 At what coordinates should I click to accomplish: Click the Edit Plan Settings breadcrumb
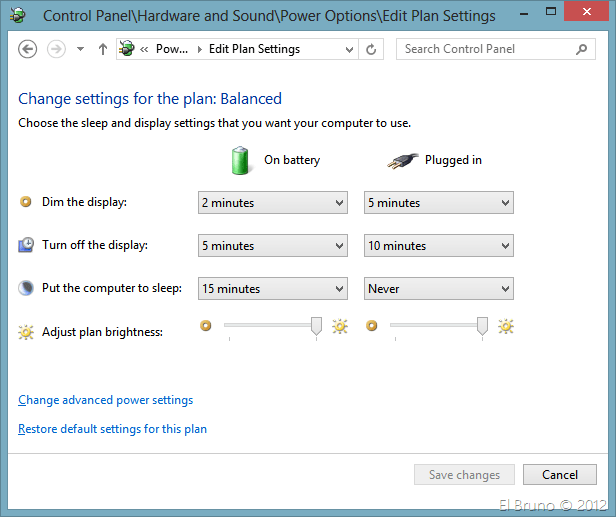click(254, 49)
